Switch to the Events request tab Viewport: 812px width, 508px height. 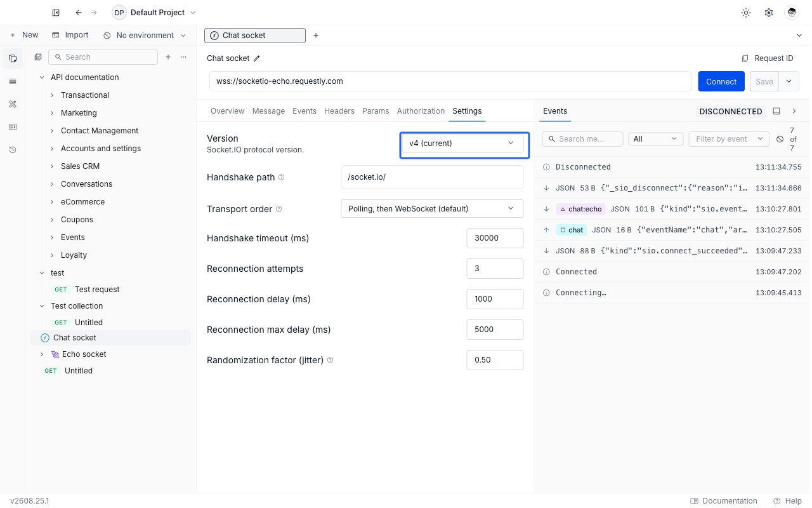pyautogui.click(x=304, y=111)
